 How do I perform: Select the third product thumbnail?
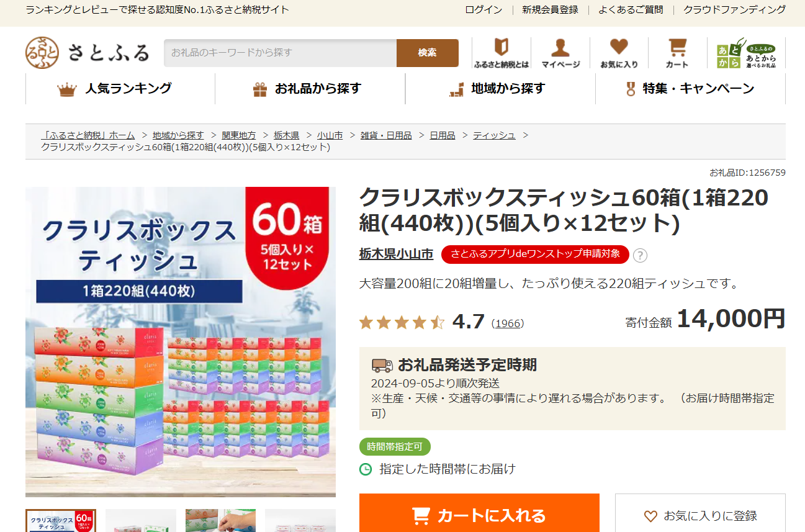220,521
